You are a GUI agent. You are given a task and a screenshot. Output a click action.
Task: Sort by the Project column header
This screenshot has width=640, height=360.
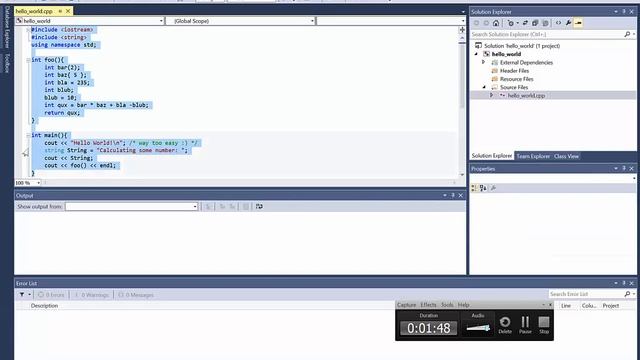(x=611, y=306)
